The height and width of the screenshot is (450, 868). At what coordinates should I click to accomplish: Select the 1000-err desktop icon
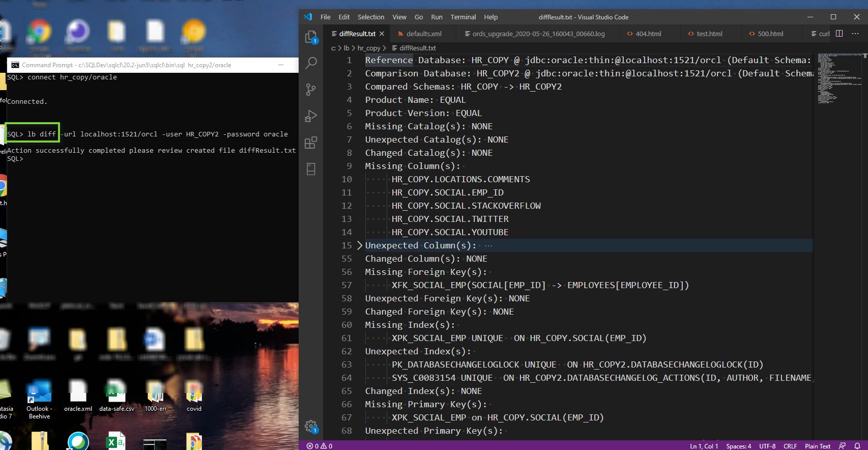coord(155,396)
